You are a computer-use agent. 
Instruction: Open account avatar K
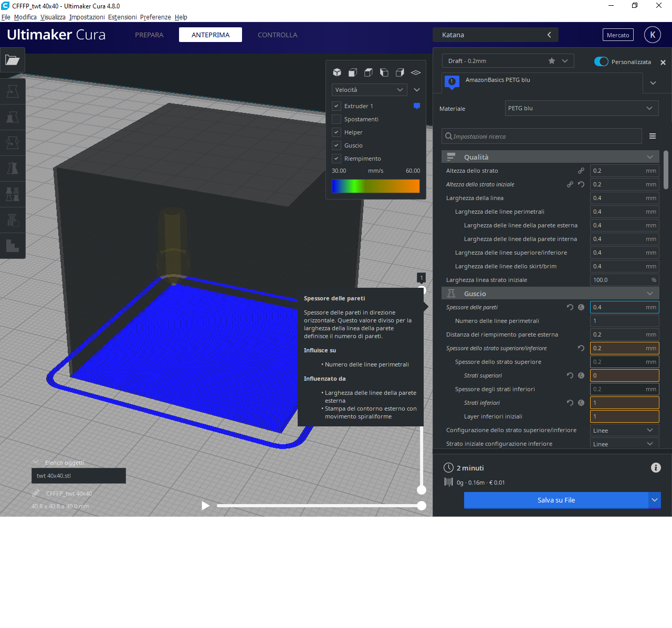click(x=653, y=35)
